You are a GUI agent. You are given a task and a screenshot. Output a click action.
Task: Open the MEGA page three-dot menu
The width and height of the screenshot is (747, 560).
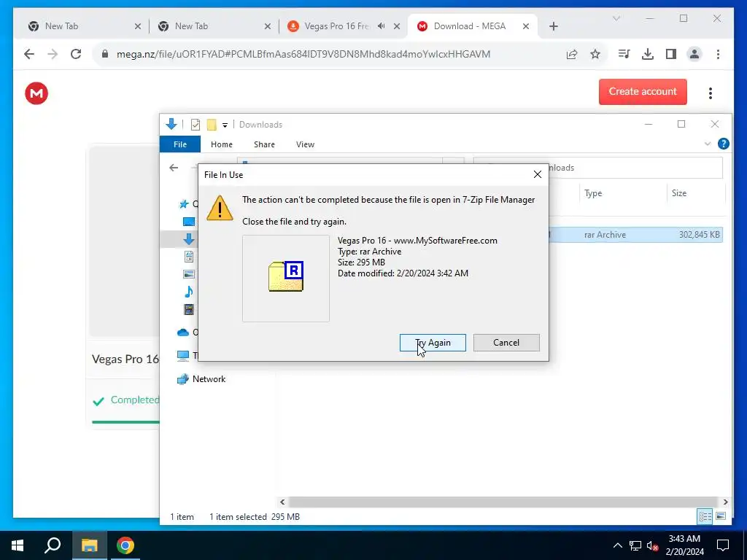[711, 93]
